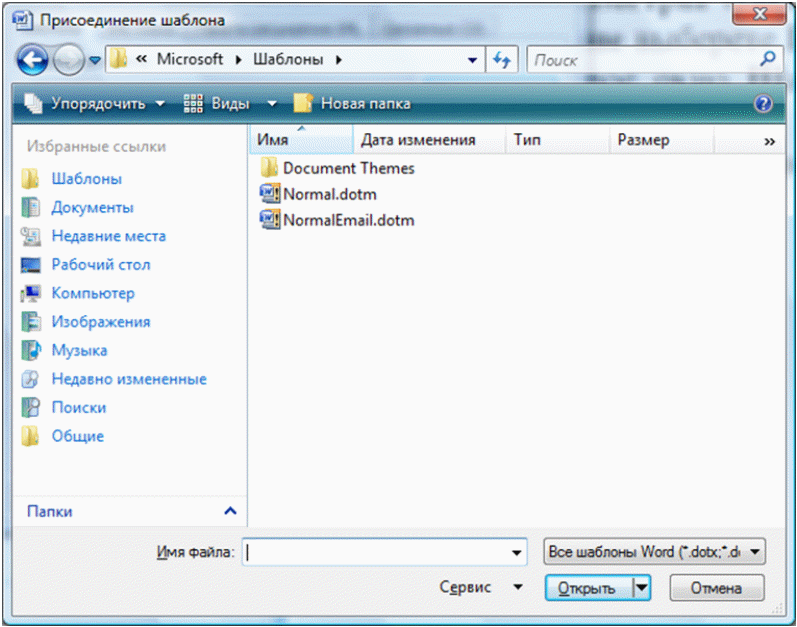Open the Упорядочить menu
This screenshot has height=627, width=797.
pyautogui.click(x=108, y=104)
